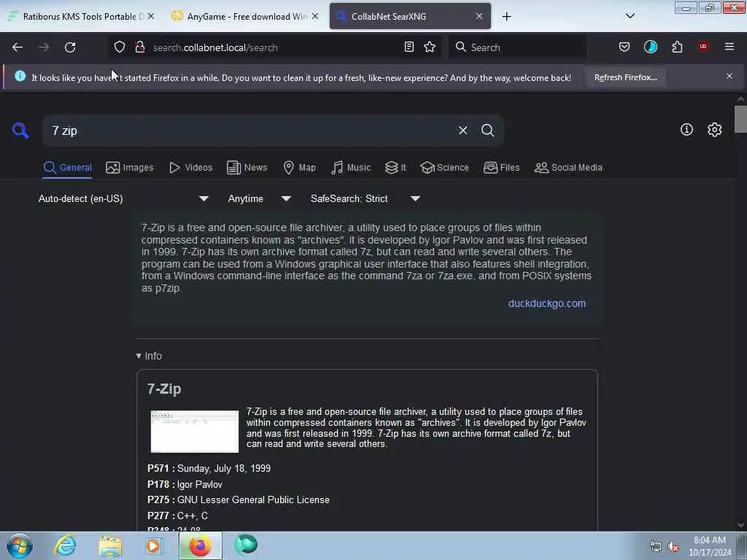Select the It search category

(x=395, y=168)
